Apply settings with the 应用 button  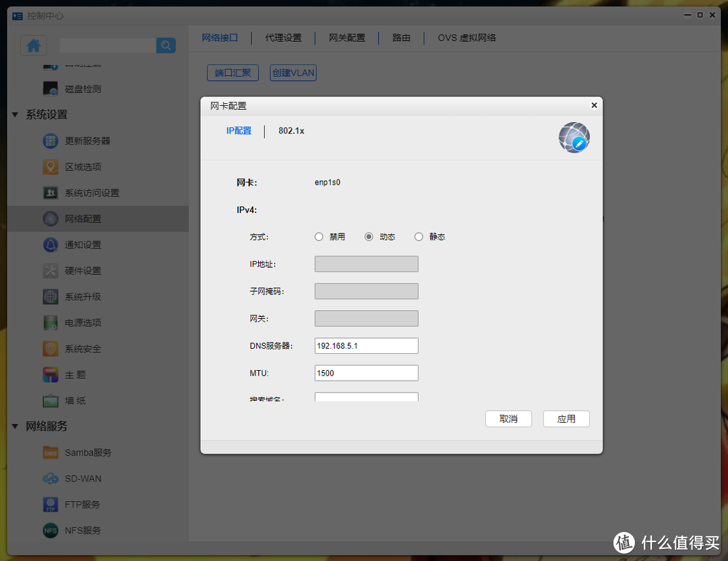tap(566, 419)
